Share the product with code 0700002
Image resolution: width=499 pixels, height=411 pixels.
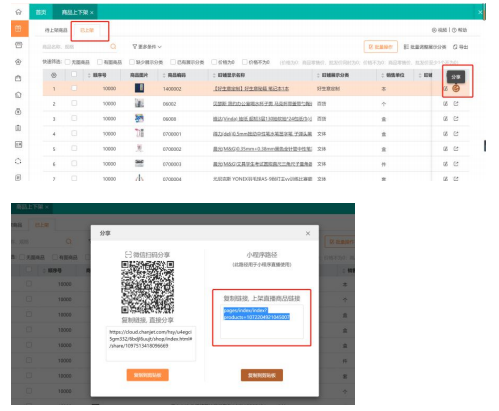click(456, 149)
